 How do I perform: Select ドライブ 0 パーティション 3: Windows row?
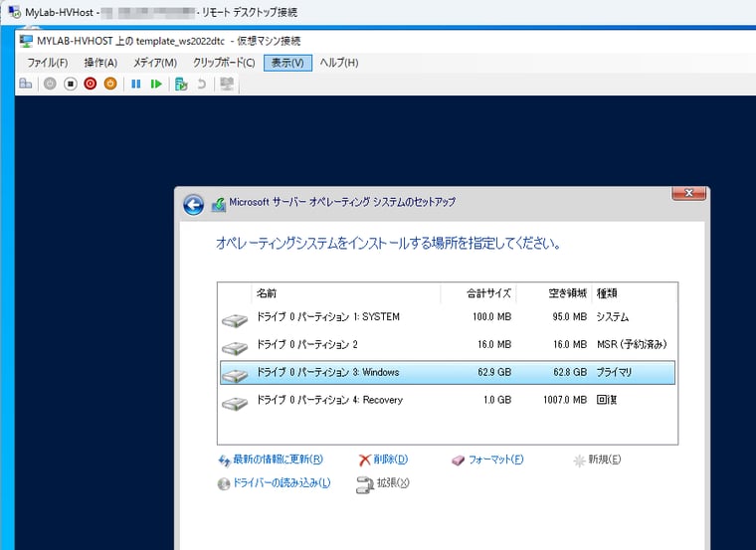pos(448,373)
